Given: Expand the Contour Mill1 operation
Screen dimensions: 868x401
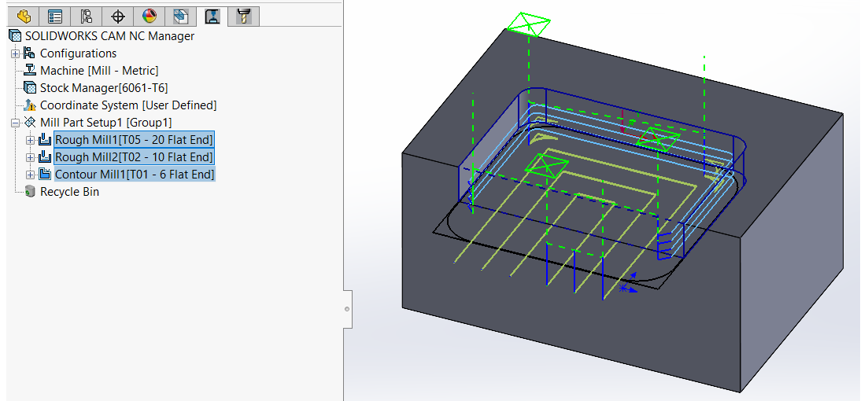Looking at the screenshot, I should tap(31, 175).
